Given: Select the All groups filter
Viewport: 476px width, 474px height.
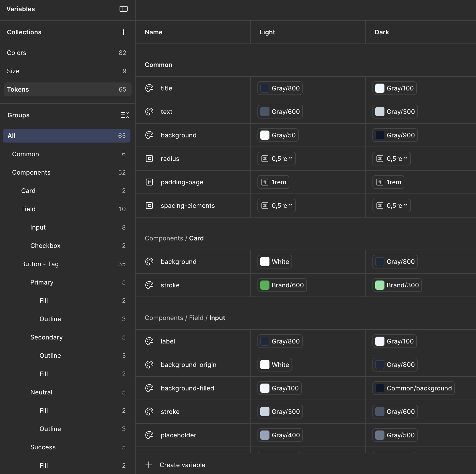Looking at the screenshot, I should tap(67, 136).
